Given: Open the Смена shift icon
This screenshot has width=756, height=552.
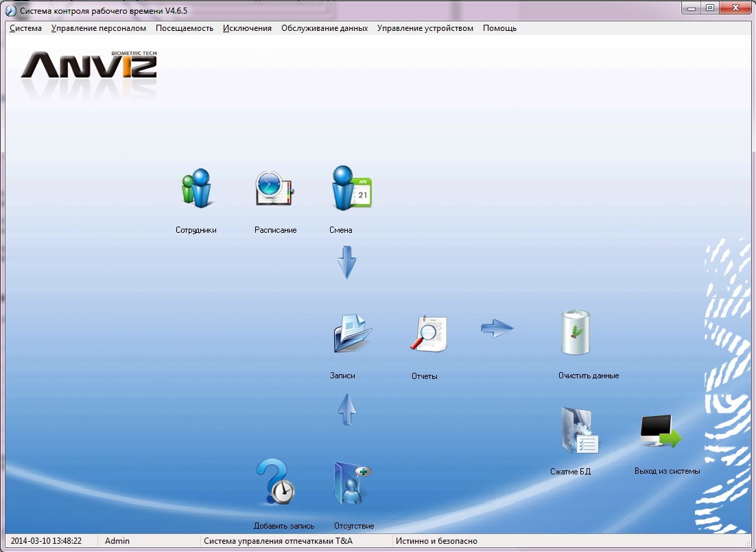Looking at the screenshot, I should (x=351, y=188).
